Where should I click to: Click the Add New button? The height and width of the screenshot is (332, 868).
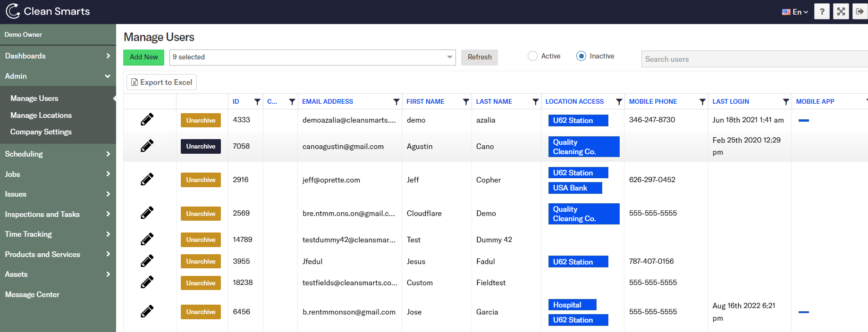[143, 58]
